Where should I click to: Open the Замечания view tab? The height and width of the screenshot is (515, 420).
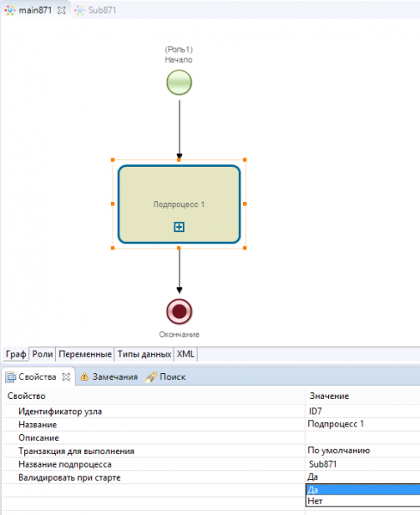[x=109, y=377]
